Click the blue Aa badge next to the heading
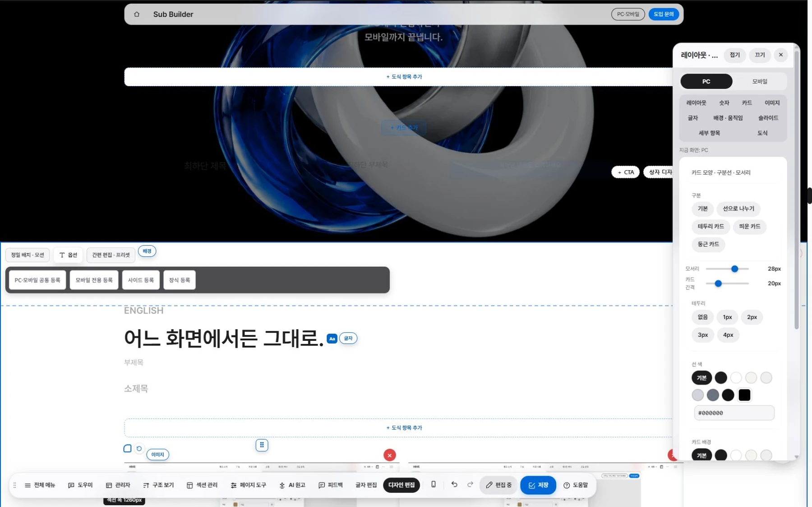Screen dimensions: 812x507 (332, 339)
